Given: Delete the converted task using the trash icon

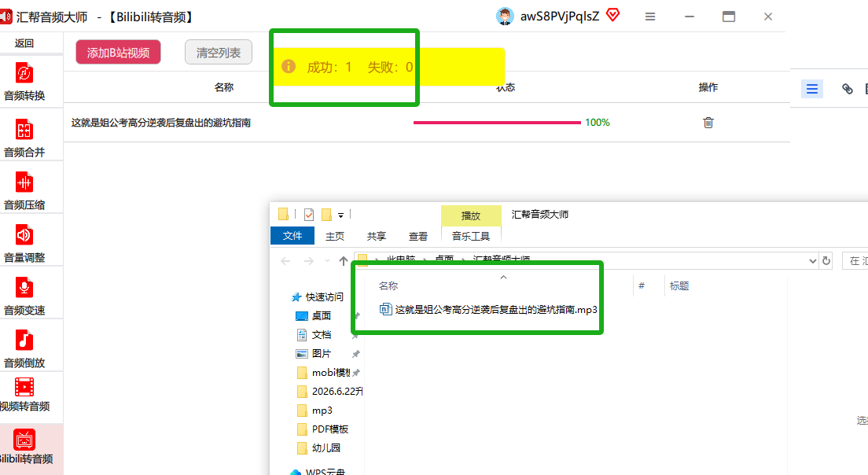Looking at the screenshot, I should tap(708, 123).
